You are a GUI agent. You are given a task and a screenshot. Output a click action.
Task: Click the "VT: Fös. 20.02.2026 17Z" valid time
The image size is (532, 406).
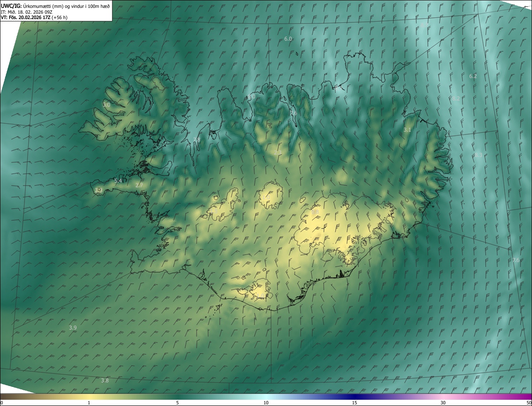click(25, 17)
